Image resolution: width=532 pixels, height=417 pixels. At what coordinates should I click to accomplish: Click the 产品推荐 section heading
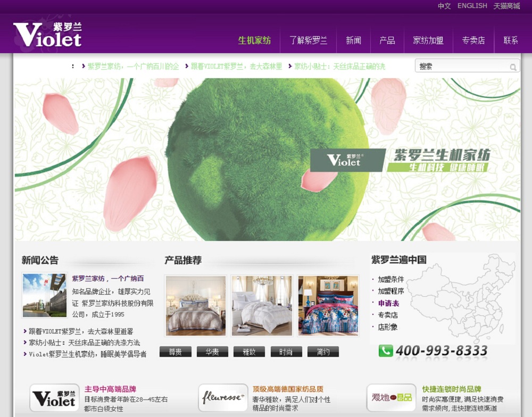tap(183, 260)
